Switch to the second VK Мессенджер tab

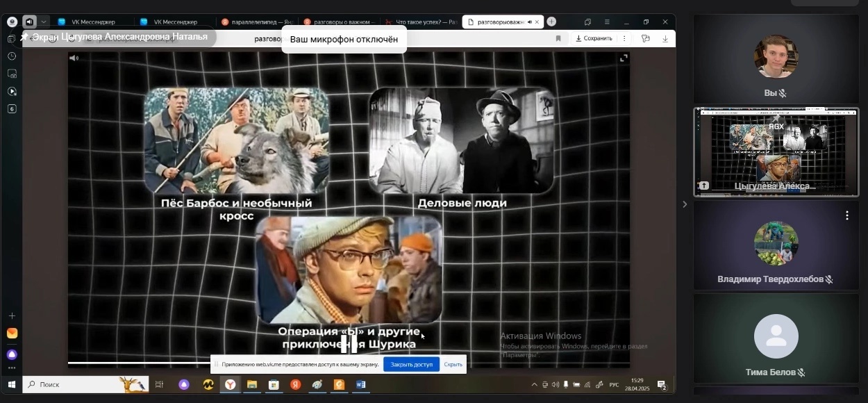point(175,22)
